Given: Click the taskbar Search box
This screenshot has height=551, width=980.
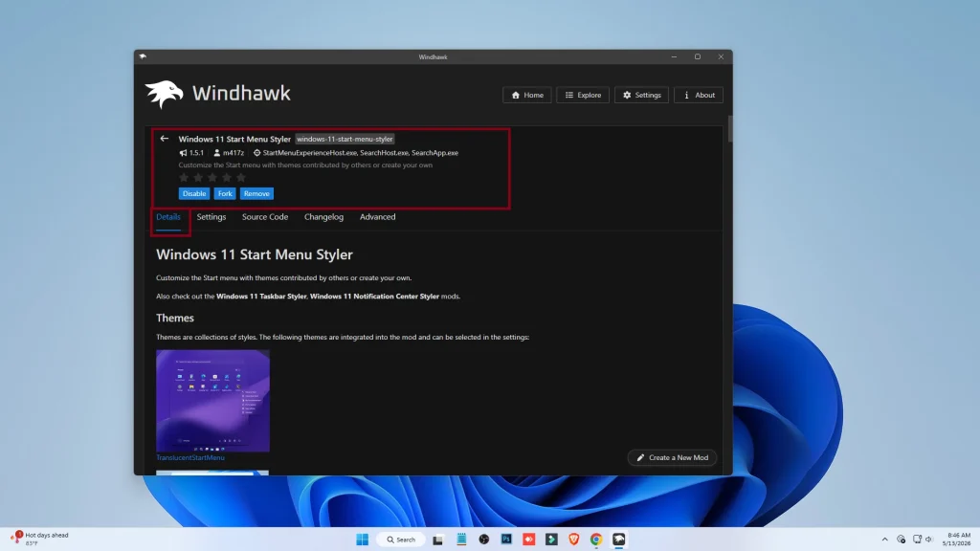Looking at the screenshot, I should click(401, 540).
